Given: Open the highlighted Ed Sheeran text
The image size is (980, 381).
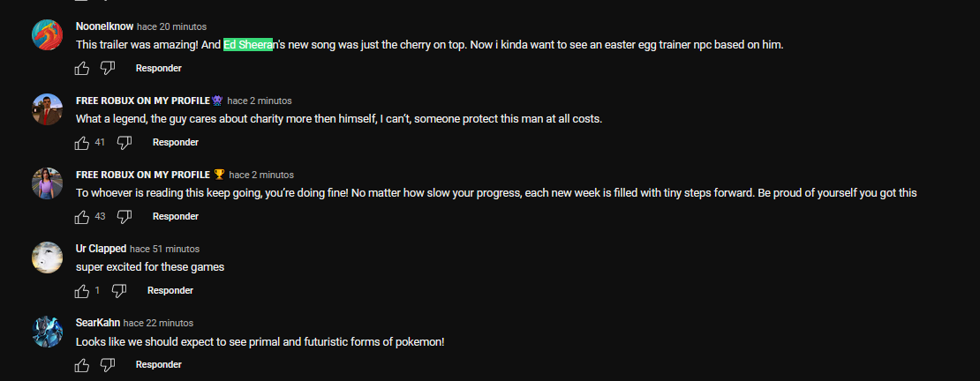Looking at the screenshot, I should coord(248,45).
